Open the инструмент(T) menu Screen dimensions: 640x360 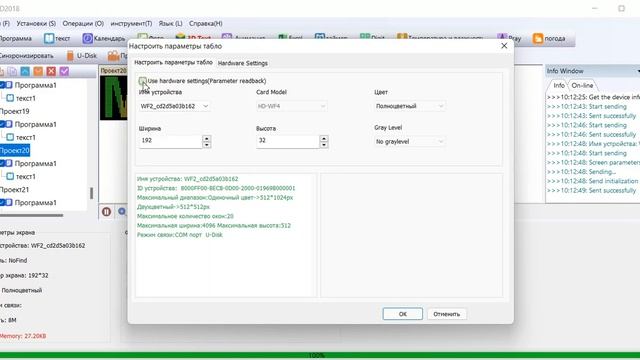(131, 24)
